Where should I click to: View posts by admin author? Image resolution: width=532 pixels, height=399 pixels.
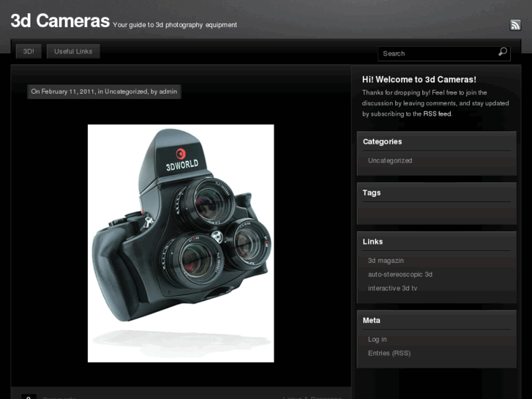coord(168,92)
